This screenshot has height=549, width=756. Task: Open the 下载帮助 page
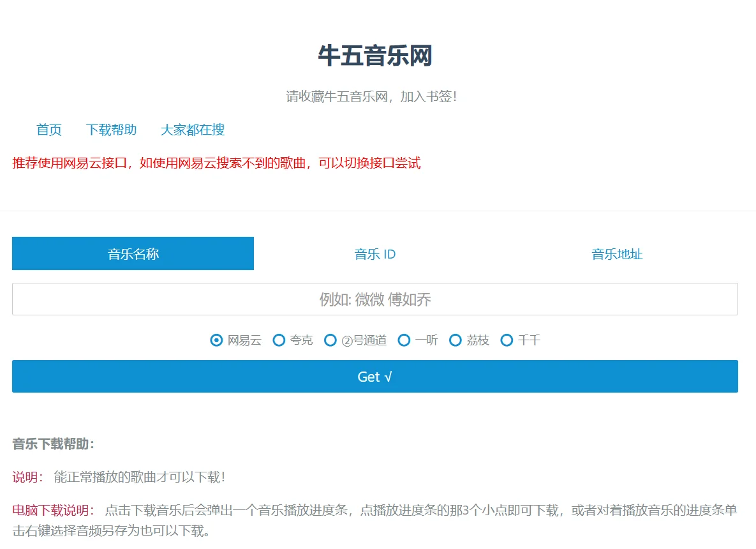113,130
